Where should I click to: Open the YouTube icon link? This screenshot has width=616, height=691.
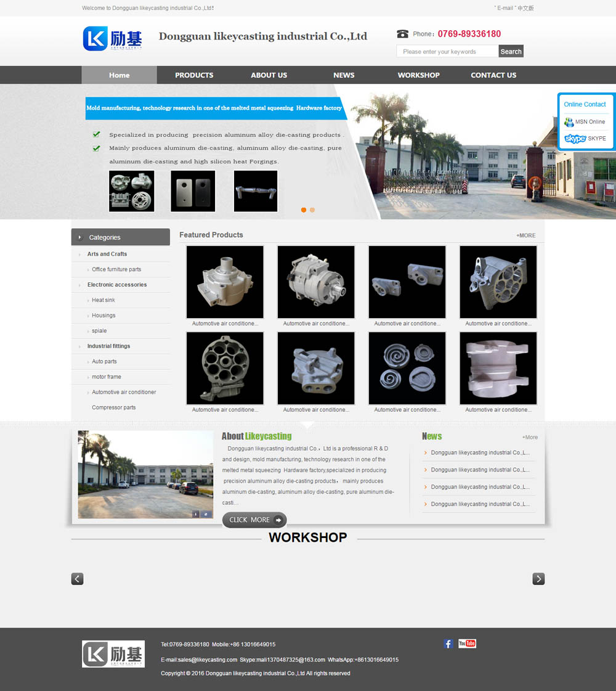coord(467,644)
